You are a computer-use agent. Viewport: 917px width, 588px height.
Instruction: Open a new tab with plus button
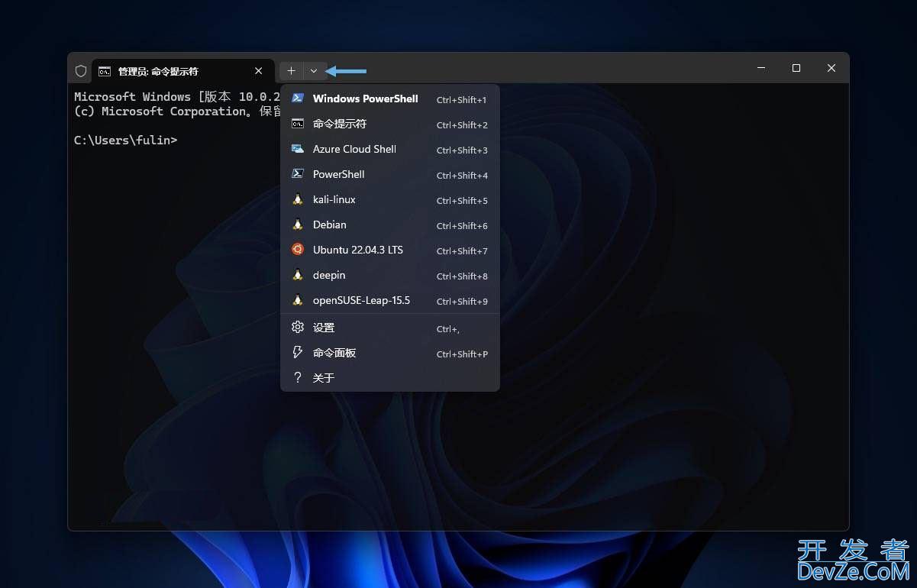[291, 71]
